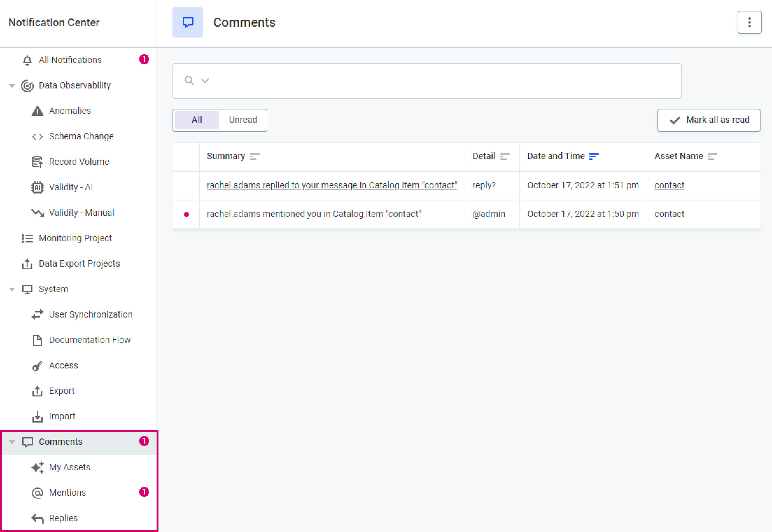Switch filter to Unread notifications
The height and width of the screenshot is (532, 772).
[x=243, y=120]
